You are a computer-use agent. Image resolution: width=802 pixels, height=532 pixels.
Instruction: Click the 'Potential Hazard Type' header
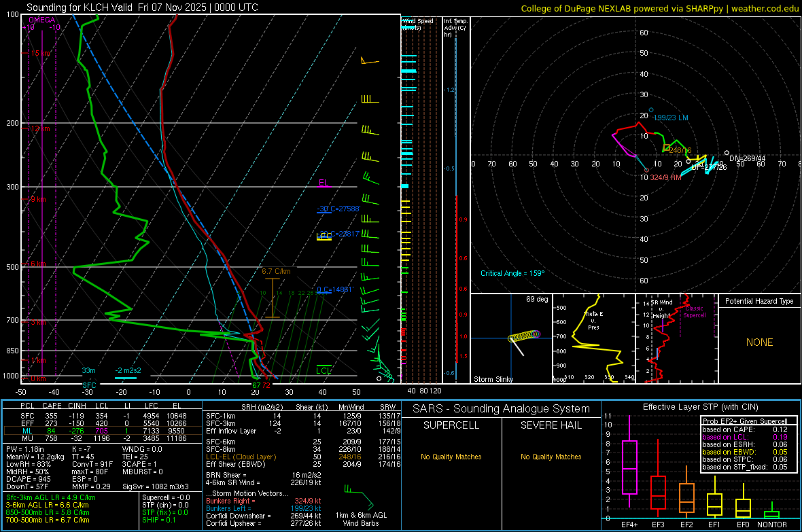pos(760,301)
